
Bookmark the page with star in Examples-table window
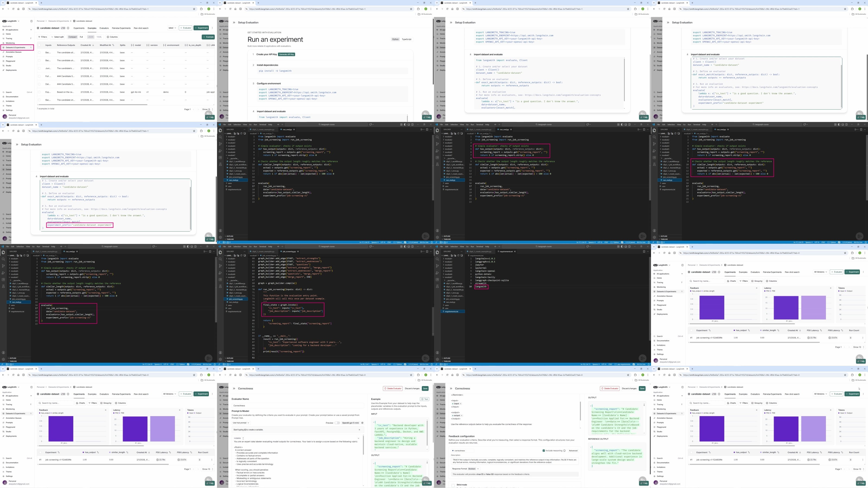point(194,9)
